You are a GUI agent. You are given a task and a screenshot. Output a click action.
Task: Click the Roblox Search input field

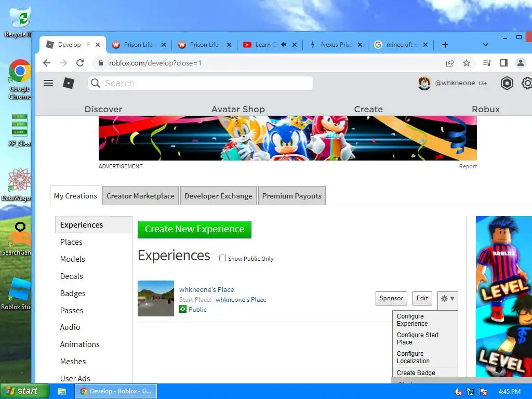tap(200, 83)
